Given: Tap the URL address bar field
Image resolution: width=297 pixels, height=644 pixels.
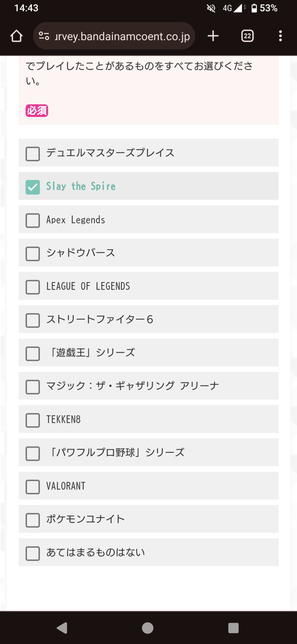Looking at the screenshot, I should tap(114, 36).
